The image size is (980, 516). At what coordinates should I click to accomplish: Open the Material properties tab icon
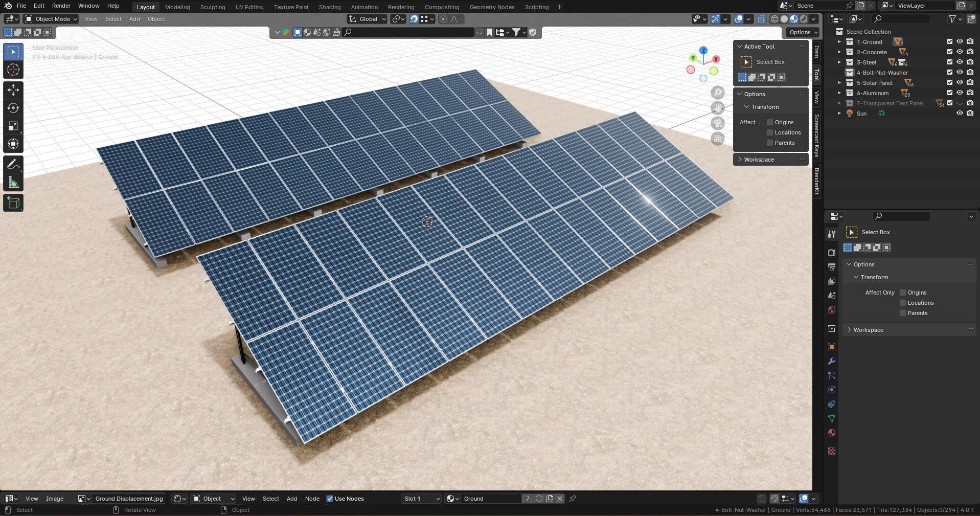(832, 432)
